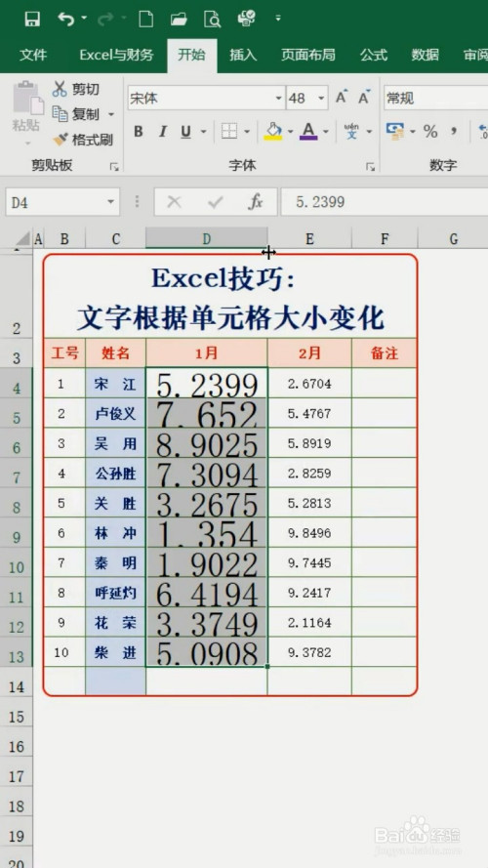Click accounting number format icon
The height and width of the screenshot is (868, 488).
pos(395,131)
